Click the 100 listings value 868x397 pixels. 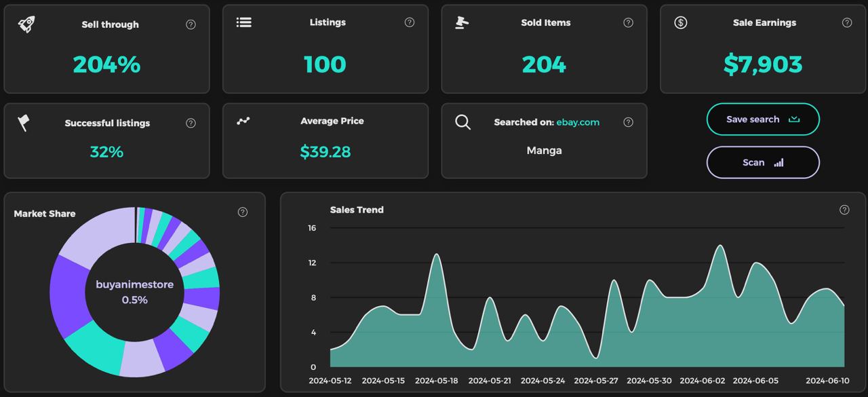tap(325, 64)
